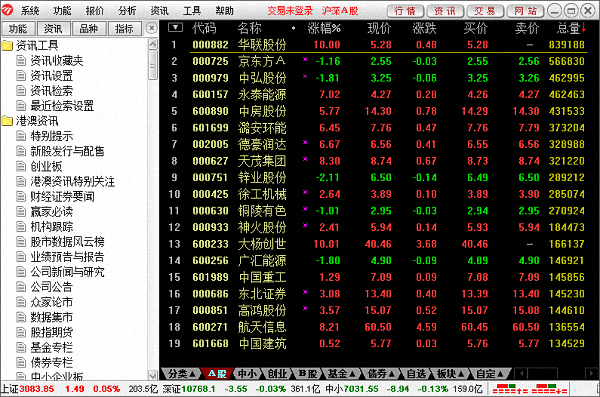
Task: Open the 系统 menu
Action: pos(30,11)
